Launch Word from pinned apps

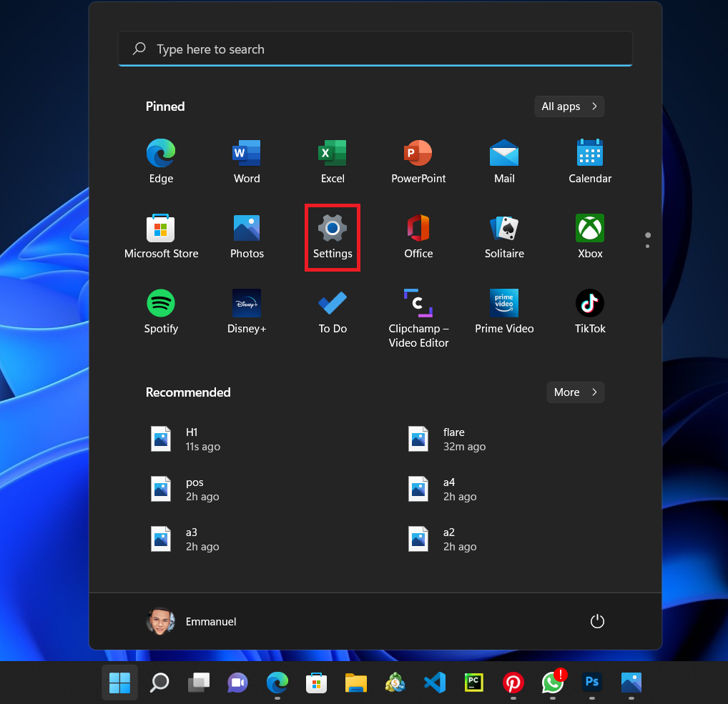click(247, 161)
